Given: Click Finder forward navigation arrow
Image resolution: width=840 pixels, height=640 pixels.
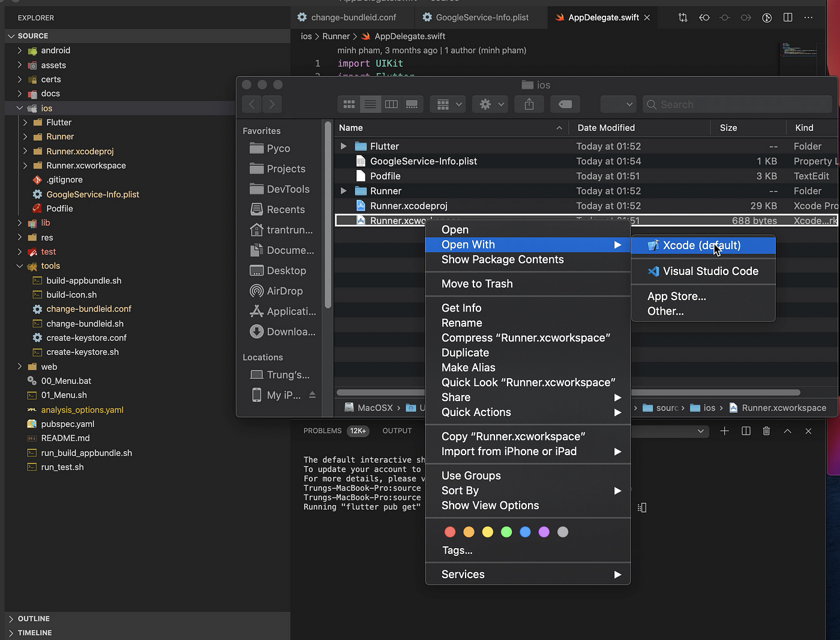Looking at the screenshot, I should coord(272,104).
